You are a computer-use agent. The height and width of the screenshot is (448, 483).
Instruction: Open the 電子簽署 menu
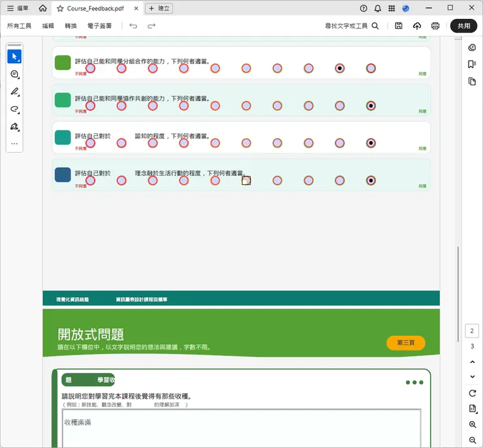pyautogui.click(x=99, y=26)
